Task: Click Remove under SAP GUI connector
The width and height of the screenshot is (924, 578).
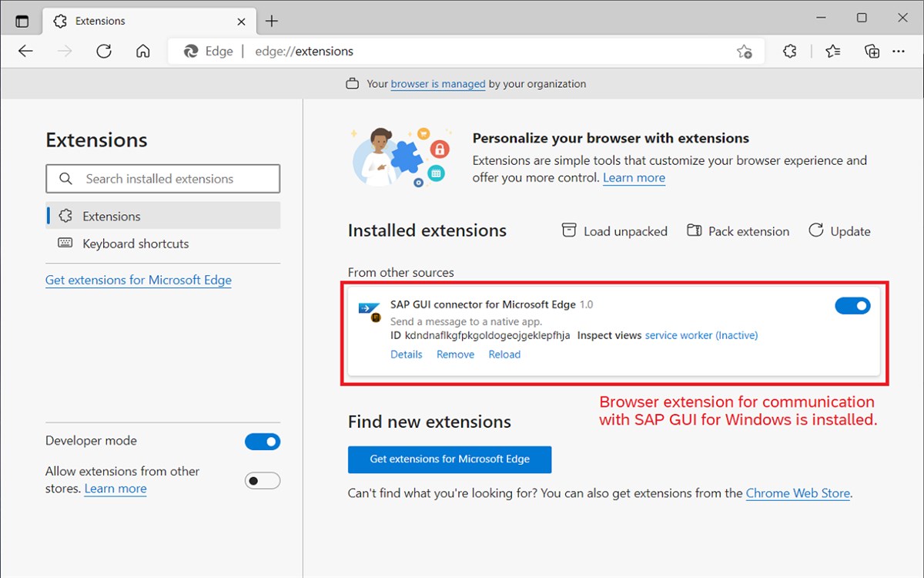Action: (x=455, y=354)
